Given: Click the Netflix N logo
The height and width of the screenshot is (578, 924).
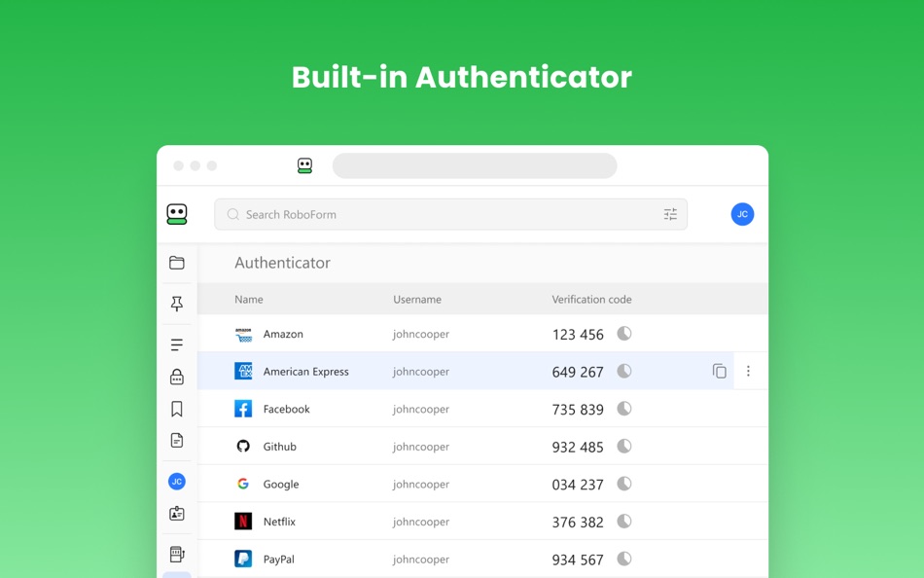Looking at the screenshot, I should [243, 522].
